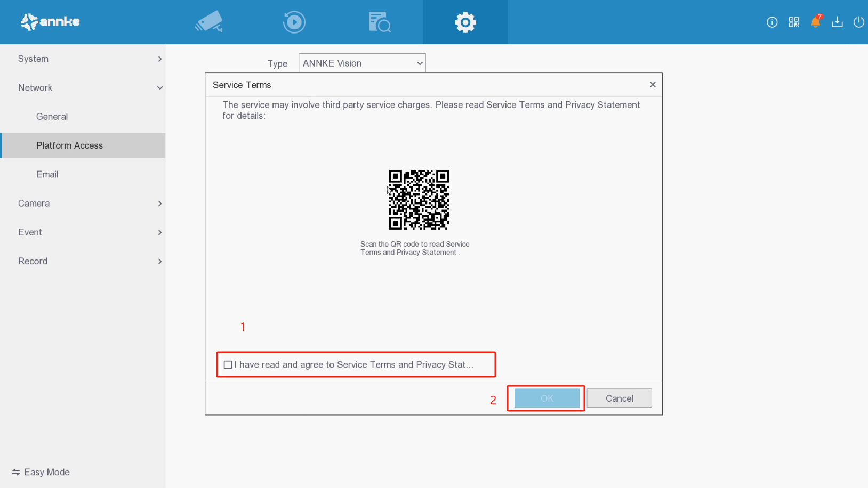Open the Configuration gear icon
The image size is (868, 488).
tap(465, 22)
